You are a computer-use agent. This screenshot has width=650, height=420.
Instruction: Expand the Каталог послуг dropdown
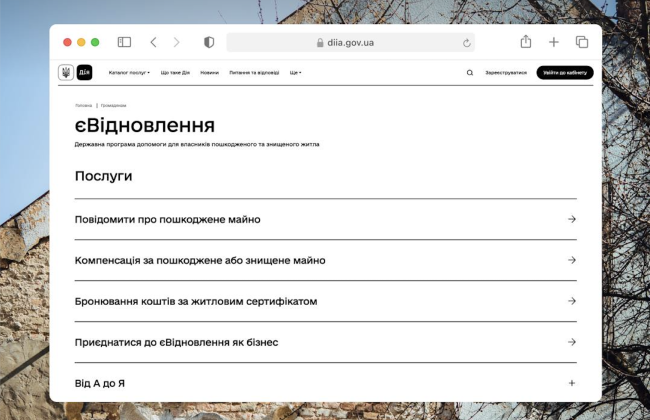(x=129, y=73)
